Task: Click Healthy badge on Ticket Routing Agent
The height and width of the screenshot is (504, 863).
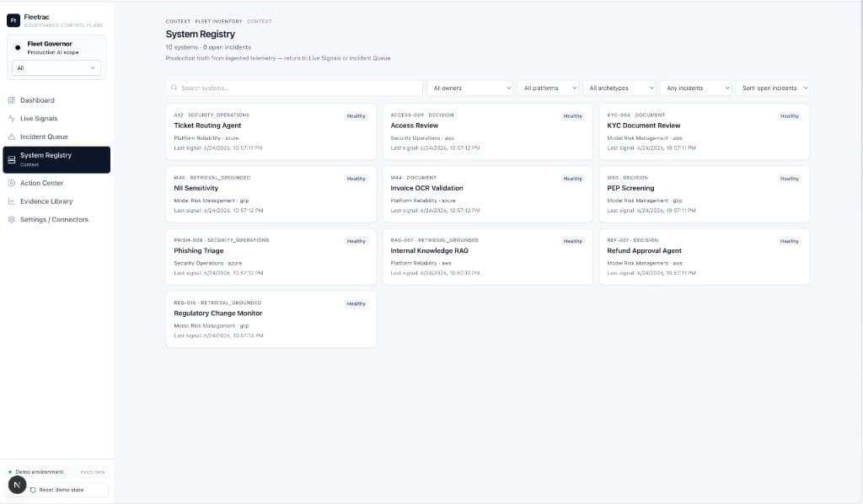Action: 356,116
